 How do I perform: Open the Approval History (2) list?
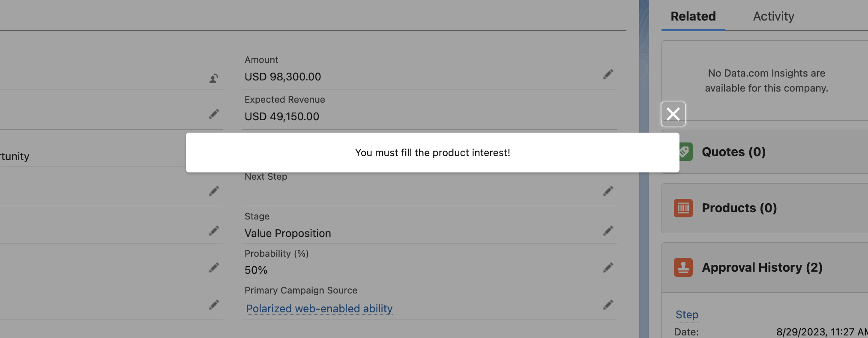click(762, 267)
